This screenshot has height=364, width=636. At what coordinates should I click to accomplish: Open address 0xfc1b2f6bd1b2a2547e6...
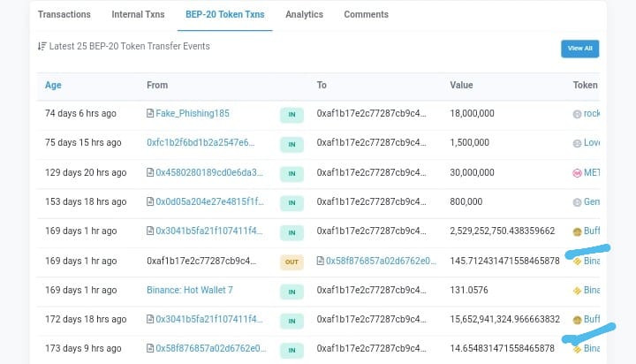click(x=201, y=142)
